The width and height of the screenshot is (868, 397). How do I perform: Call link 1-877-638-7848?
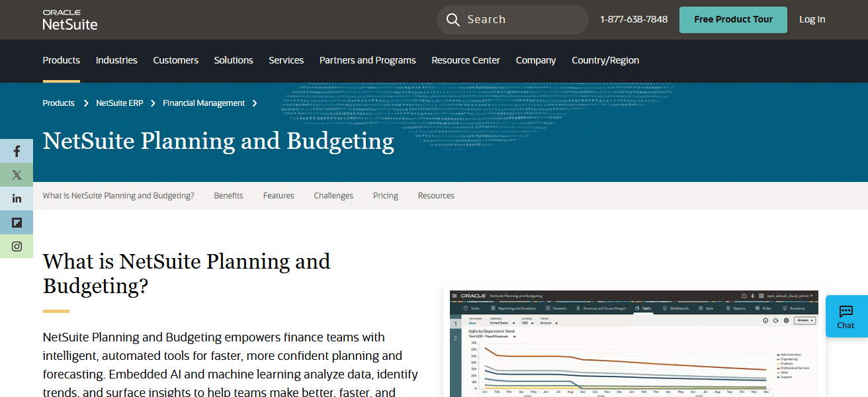pos(634,20)
